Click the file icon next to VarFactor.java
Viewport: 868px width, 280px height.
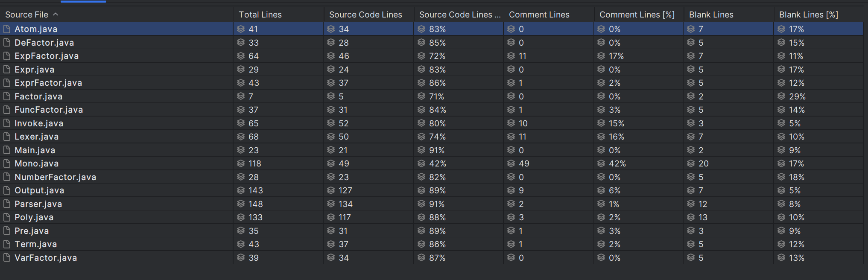7,258
